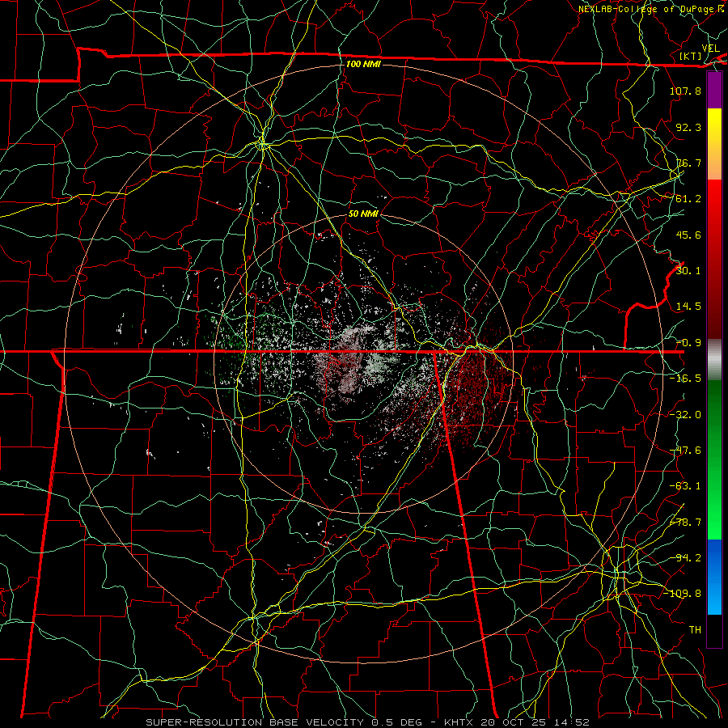Click the 76.7 legend value
This screenshot has height=728, width=728.
[688, 163]
